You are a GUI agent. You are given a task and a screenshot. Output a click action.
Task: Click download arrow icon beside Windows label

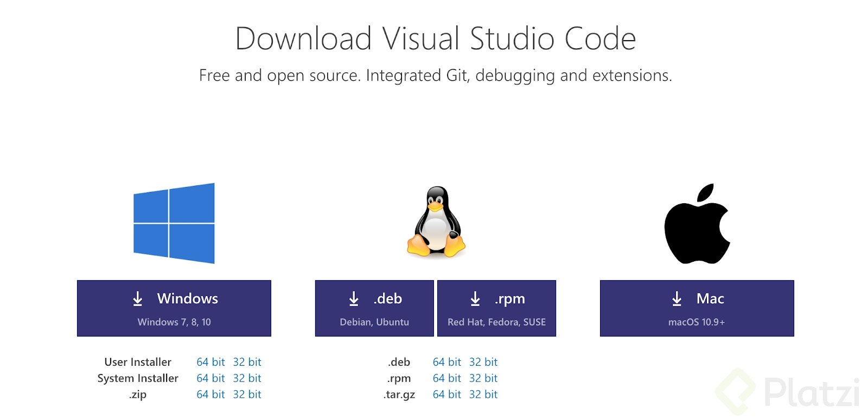138,299
